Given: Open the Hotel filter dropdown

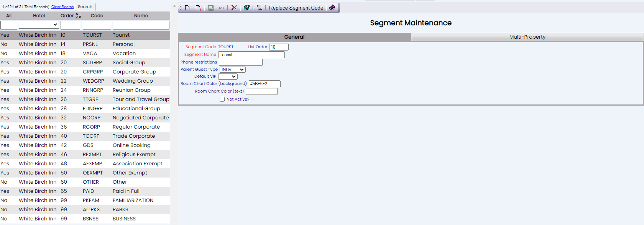Looking at the screenshot, I should point(39,25).
